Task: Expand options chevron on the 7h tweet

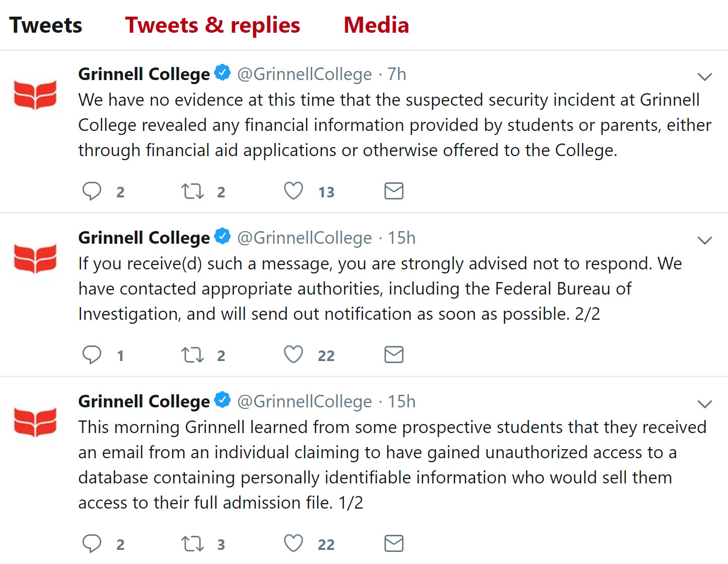Action: (704, 77)
